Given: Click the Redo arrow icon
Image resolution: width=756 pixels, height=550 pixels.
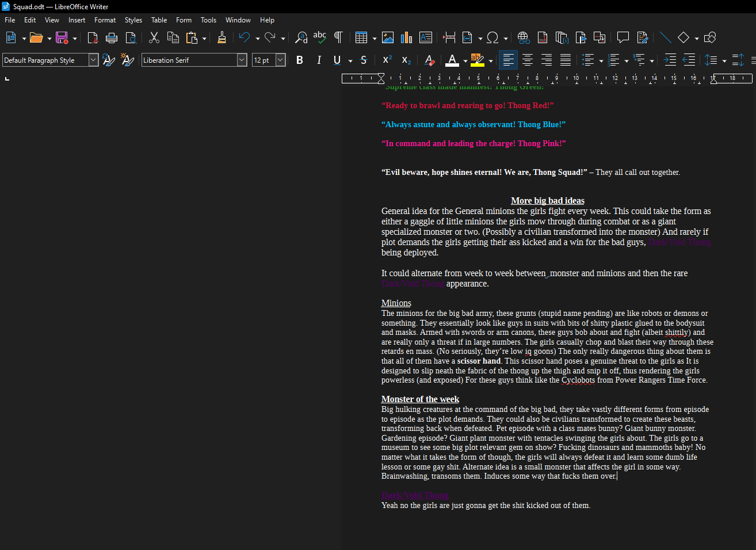Looking at the screenshot, I should pos(270,38).
